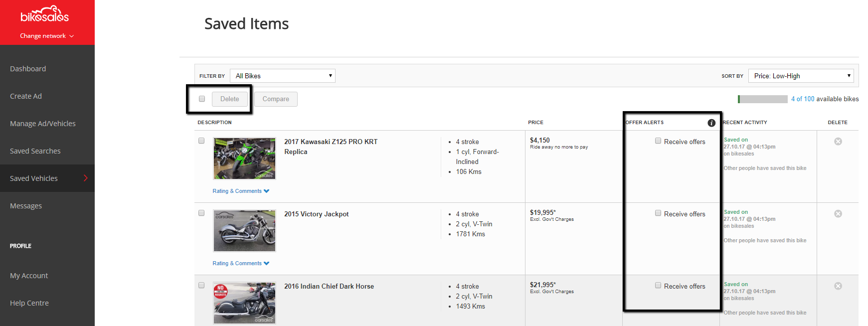The height and width of the screenshot is (326, 868).
Task: Click the $19,995* price
Action: pos(543,212)
